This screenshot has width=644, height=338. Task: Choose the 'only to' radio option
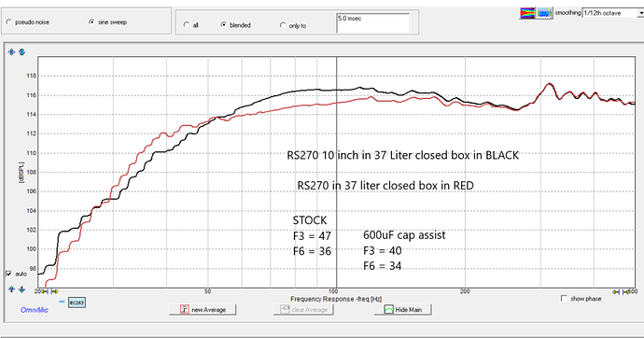tap(283, 25)
